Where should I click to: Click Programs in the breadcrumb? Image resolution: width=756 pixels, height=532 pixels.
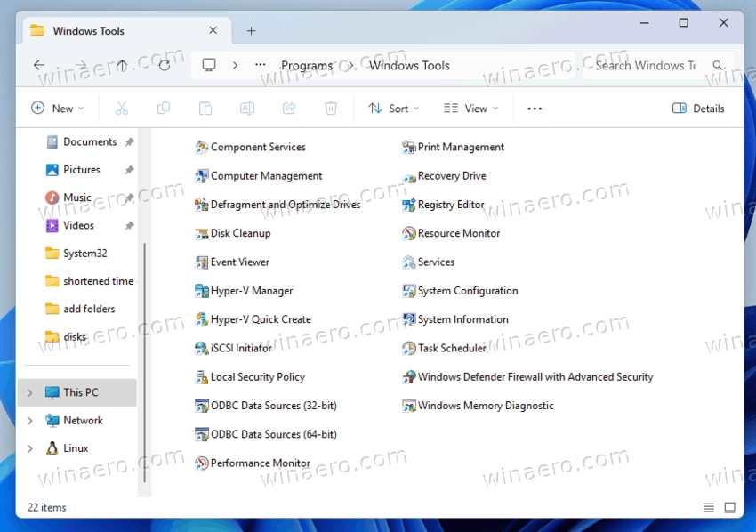[x=307, y=65]
